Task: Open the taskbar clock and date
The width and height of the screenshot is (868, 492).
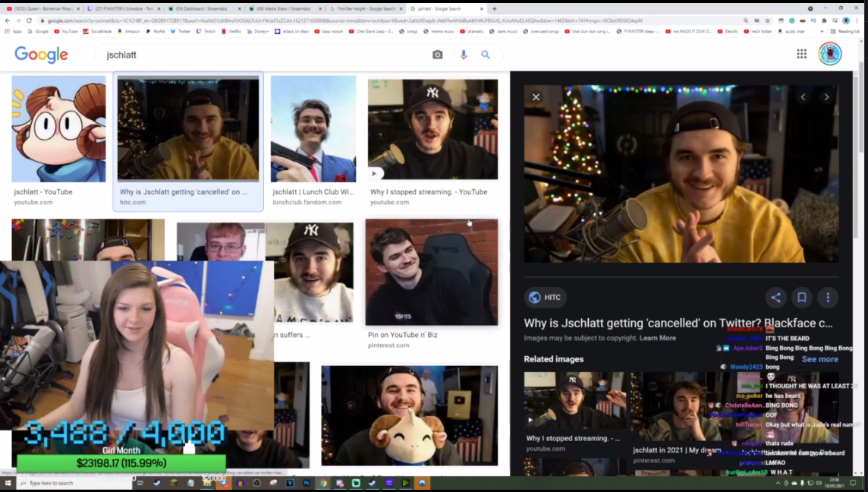Action: (x=834, y=483)
